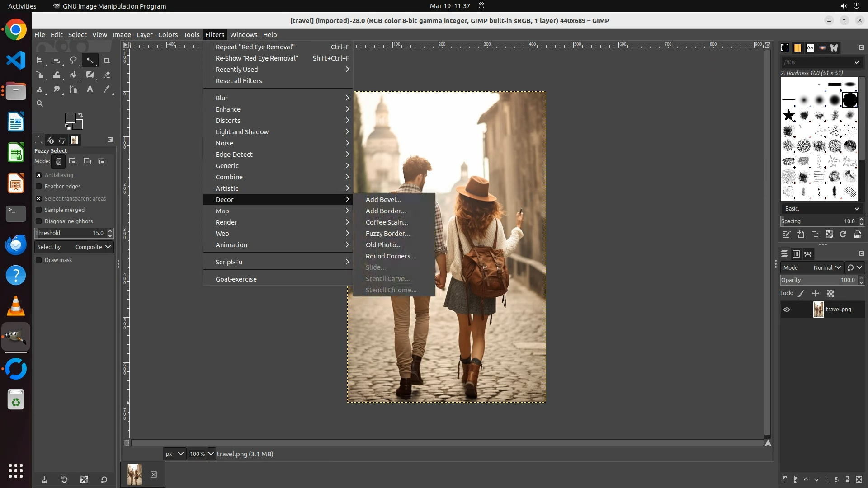Click the travel.png image tab thumbnail
Screen dimensions: 868x488
pos(134,474)
